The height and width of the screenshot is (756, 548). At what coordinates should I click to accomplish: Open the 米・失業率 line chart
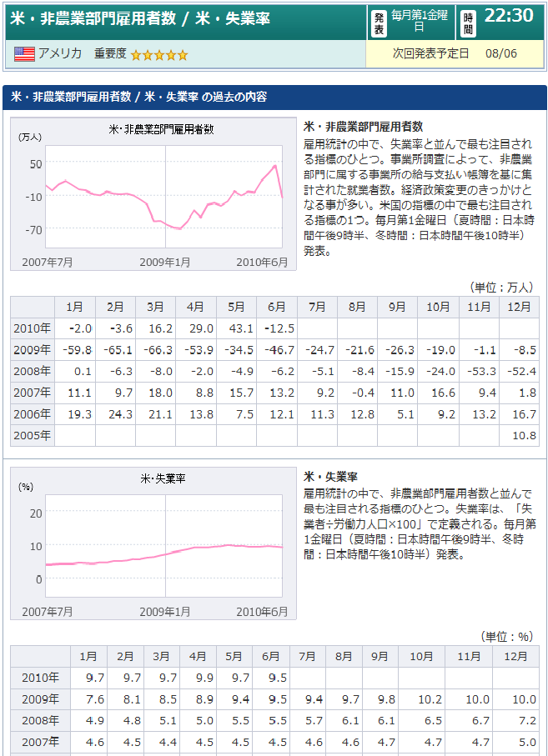(153, 543)
